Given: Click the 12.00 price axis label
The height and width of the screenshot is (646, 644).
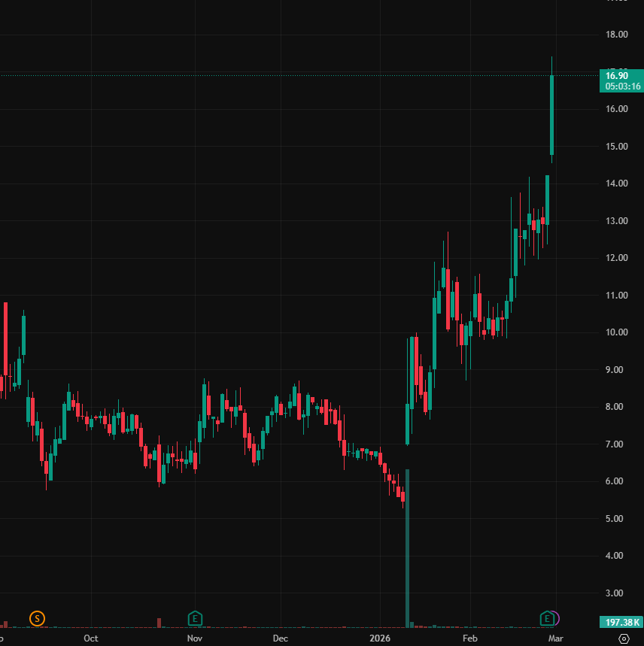Looking at the screenshot, I should 616,258.
